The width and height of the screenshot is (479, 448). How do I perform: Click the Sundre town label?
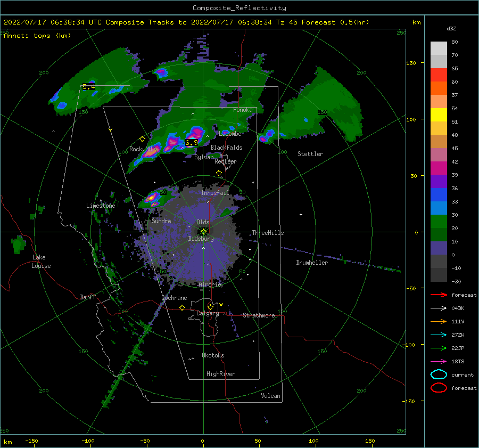tap(161, 221)
